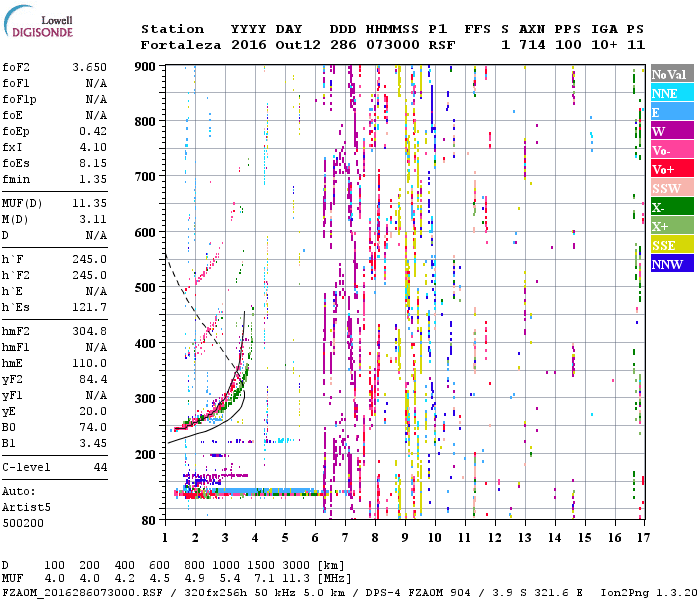Click the 9 MHz frequency axis label
Viewport: 700px width, 600px height.
tap(405, 538)
